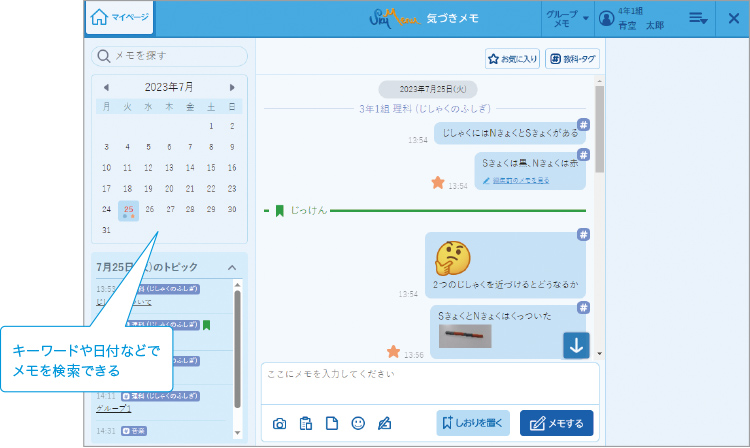This screenshot has height=448, width=750.
Task: Click the hashtag badge on the first memo
Action: pos(584,124)
